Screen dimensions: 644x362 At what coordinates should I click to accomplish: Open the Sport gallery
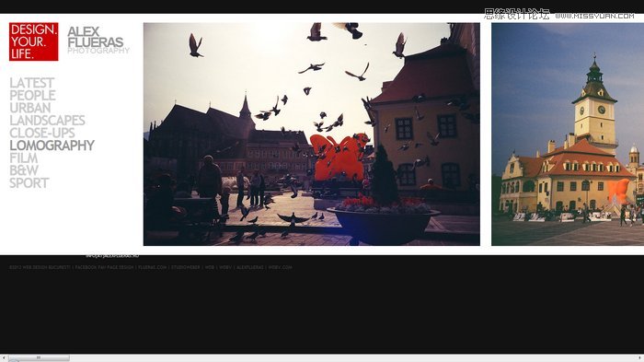(x=29, y=183)
